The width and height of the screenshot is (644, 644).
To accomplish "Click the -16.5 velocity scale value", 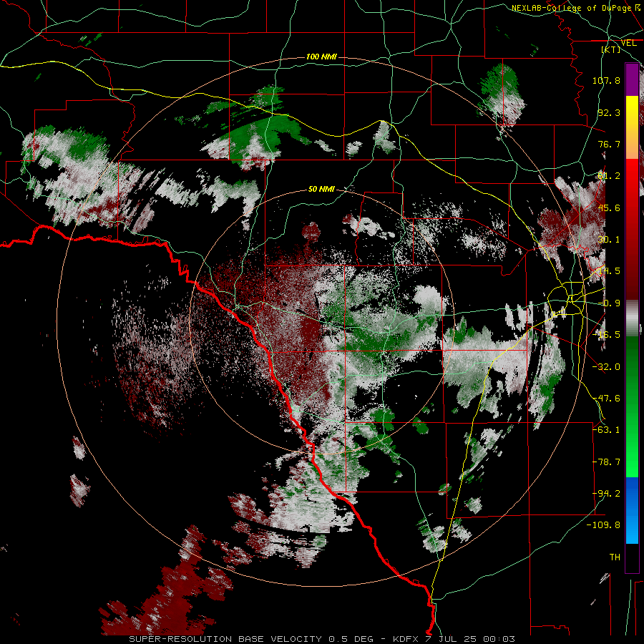I will click(606, 335).
